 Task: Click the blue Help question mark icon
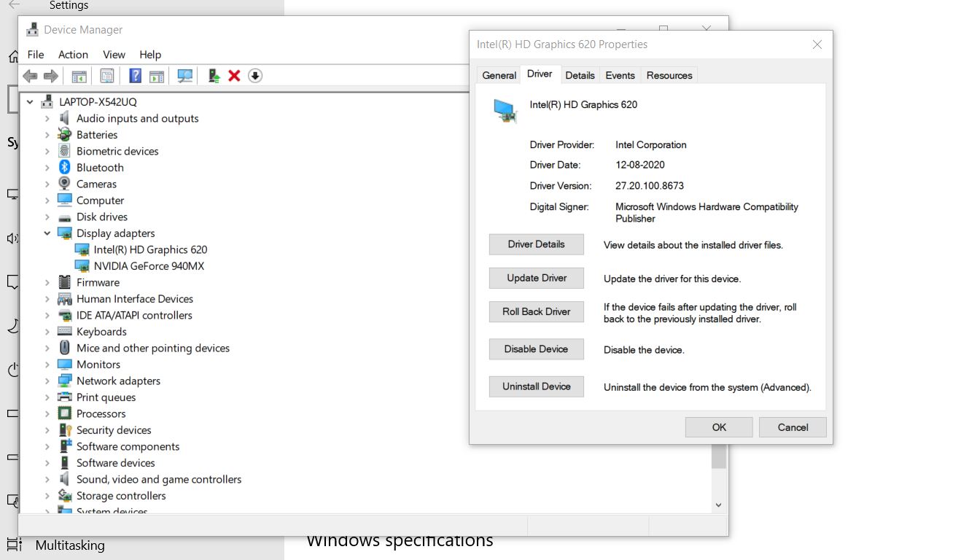135,76
